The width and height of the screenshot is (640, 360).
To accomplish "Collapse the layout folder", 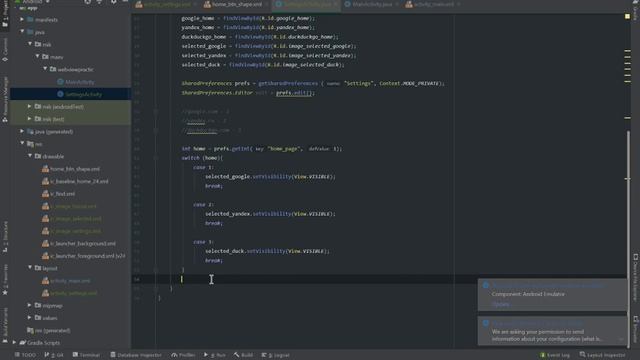I will tap(30, 268).
